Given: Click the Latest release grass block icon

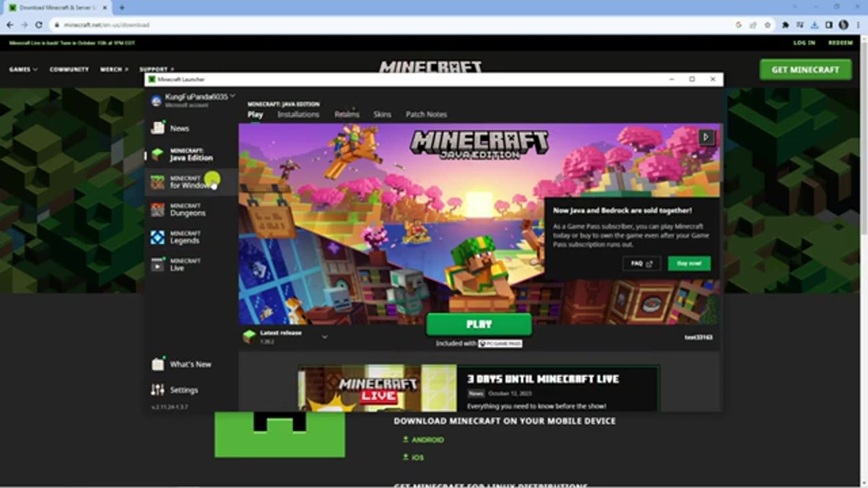Looking at the screenshot, I should [250, 336].
